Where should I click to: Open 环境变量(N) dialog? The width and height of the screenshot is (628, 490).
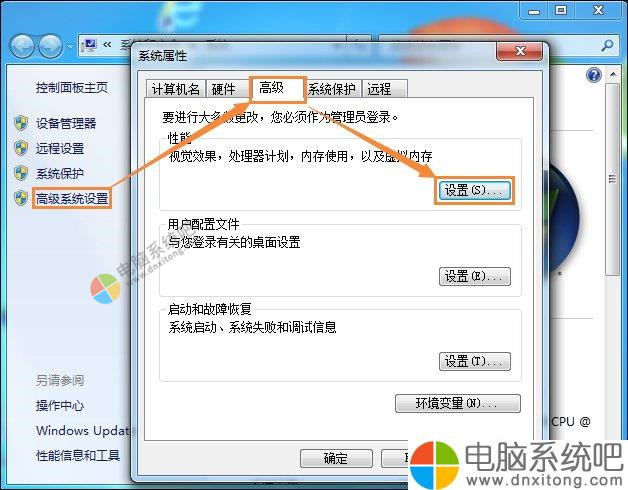point(458,403)
